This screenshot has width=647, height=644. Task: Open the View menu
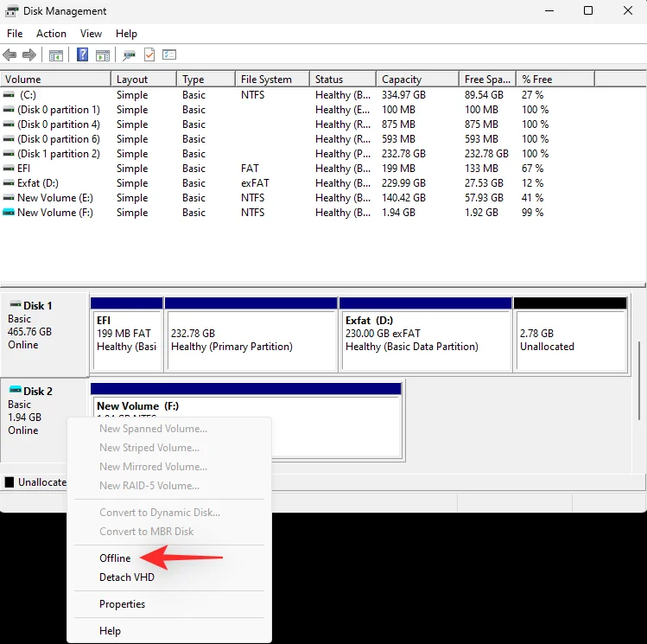pos(91,34)
